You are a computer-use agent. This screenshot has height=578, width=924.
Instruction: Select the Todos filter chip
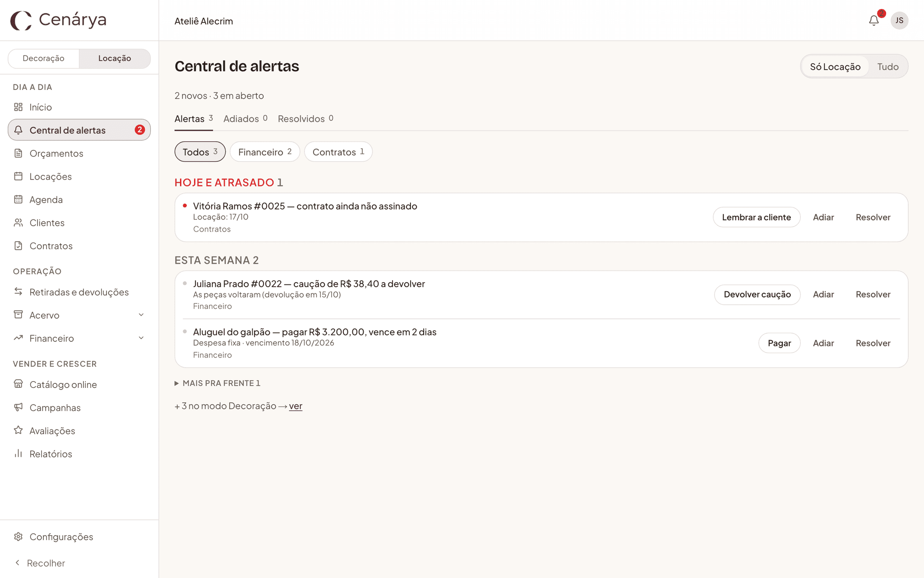pyautogui.click(x=200, y=152)
